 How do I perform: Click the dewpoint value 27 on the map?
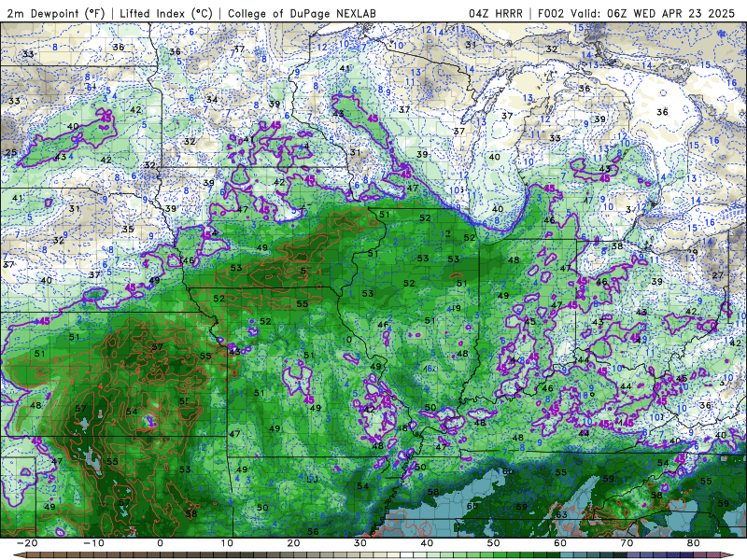point(717,275)
